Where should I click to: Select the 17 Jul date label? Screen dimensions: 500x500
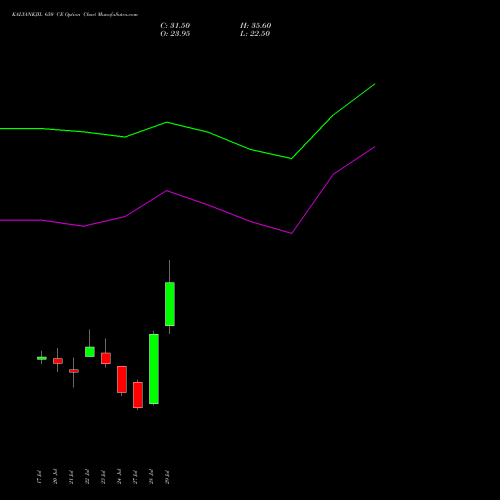click(39, 476)
